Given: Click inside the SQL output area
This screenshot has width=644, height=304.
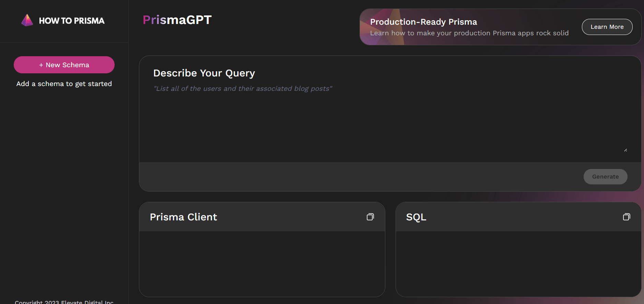Looking at the screenshot, I should pyautogui.click(x=518, y=264).
